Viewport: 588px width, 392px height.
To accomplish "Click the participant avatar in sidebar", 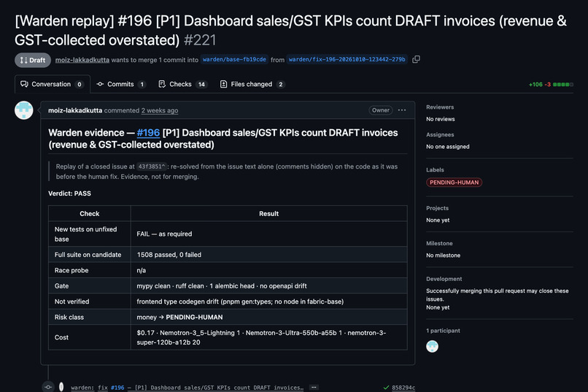I will pos(432,346).
